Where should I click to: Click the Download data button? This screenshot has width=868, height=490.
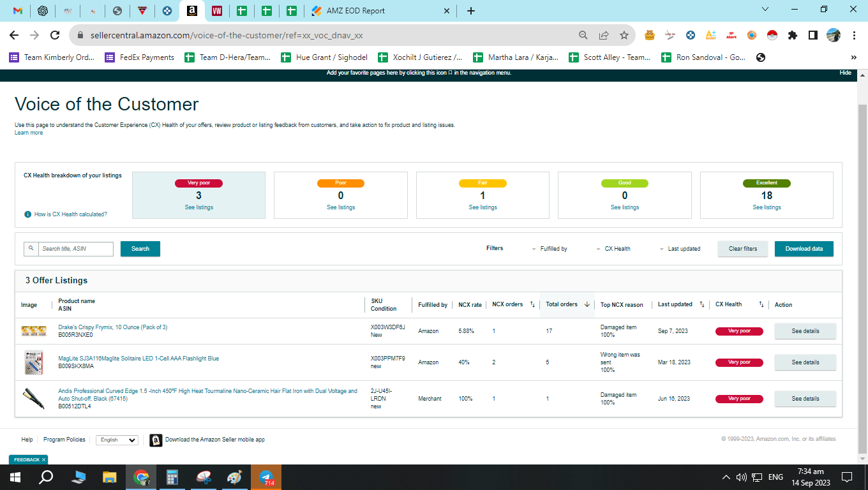coord(804,249)
